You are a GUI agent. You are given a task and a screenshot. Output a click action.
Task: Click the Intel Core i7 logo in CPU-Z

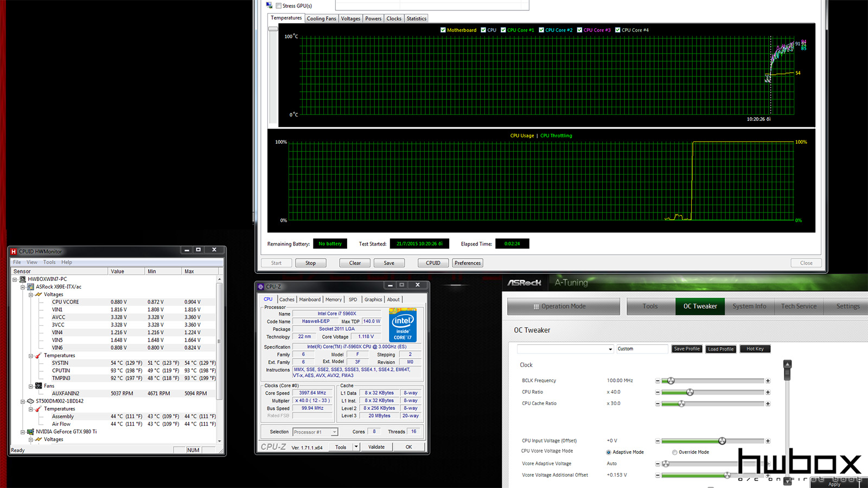[x=403, y=325]
